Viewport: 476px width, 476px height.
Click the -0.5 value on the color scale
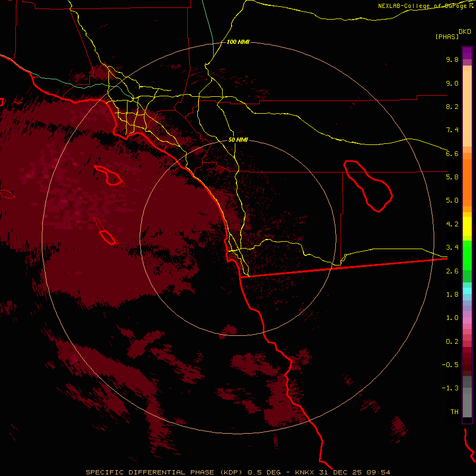450,365
